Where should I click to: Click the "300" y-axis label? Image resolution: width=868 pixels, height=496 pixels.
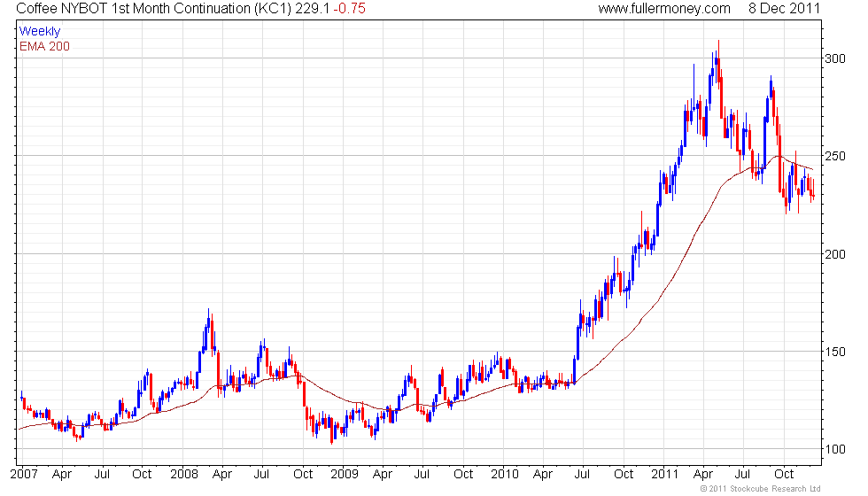tap(834, 58)
